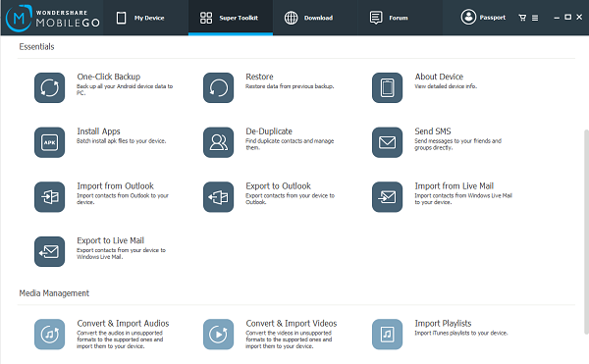This screenshot has width=589, height=364.
Task: Open the Download tab
Action: click(315, 18)
